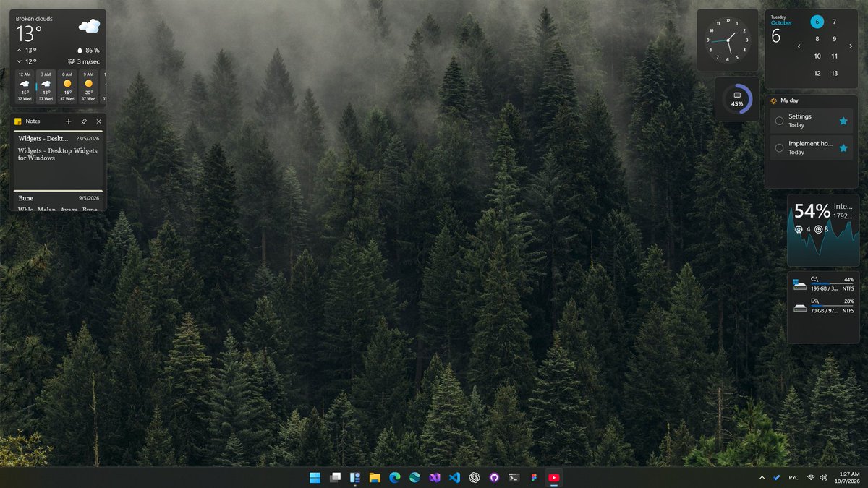Select the 12 AM forecast card
This screenshot has height=488, width=868.
tap(25, 87)
